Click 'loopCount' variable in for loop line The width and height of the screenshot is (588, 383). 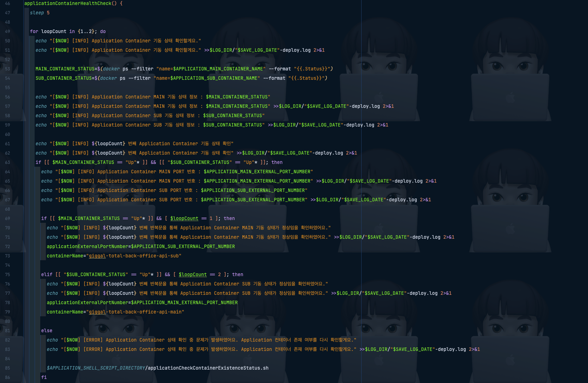pyautogui.click(x=54, y=31)
